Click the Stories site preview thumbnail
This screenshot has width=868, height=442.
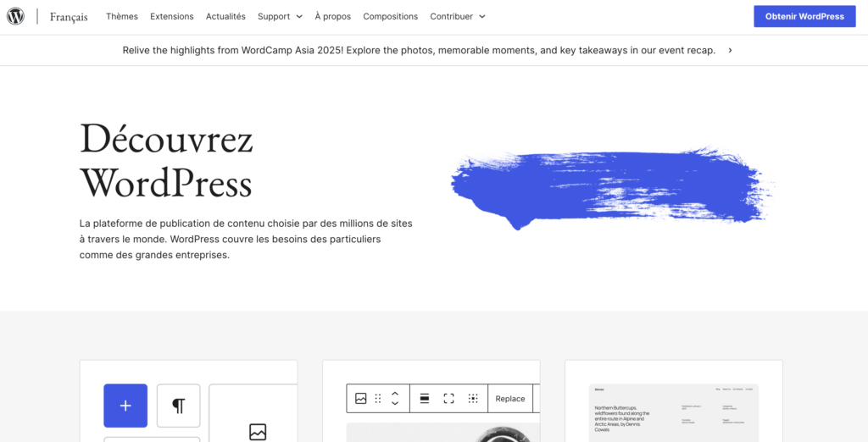(x=674, y=412)
